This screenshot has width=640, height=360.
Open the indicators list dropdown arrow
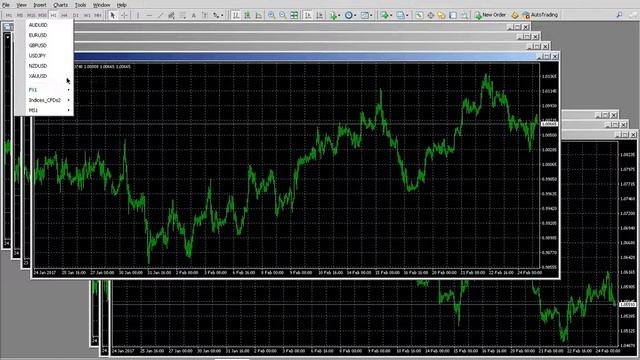click(x=340, y=15)
